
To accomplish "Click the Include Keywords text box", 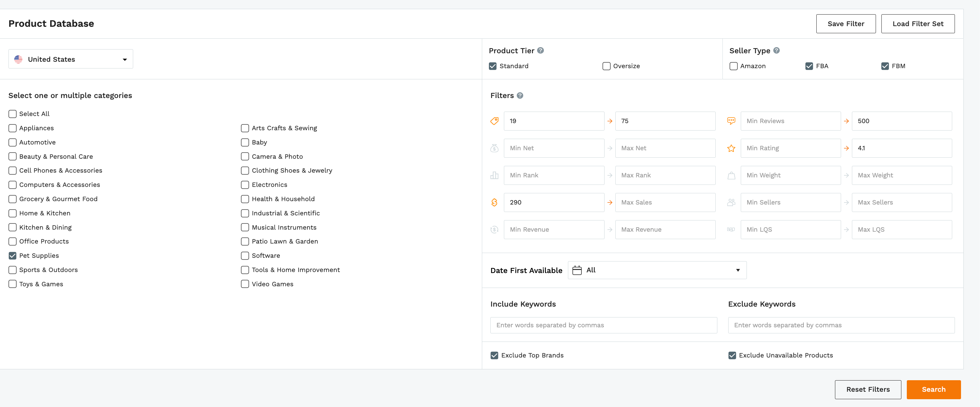I will [604, 325].
